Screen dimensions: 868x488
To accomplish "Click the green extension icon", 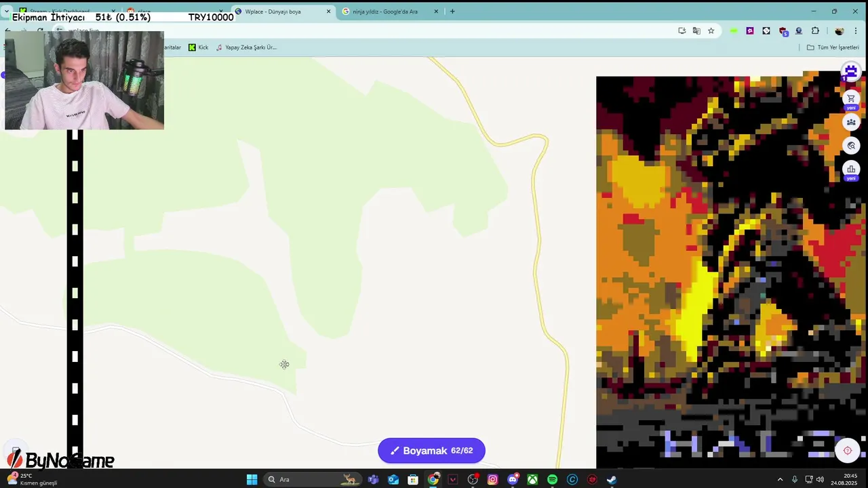I will [734, 30].
